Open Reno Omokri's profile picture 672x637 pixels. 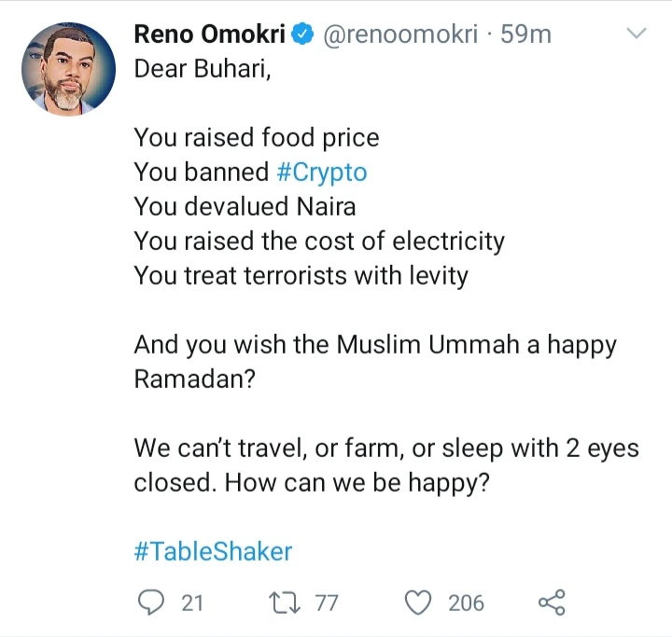(x=68, y=67)
